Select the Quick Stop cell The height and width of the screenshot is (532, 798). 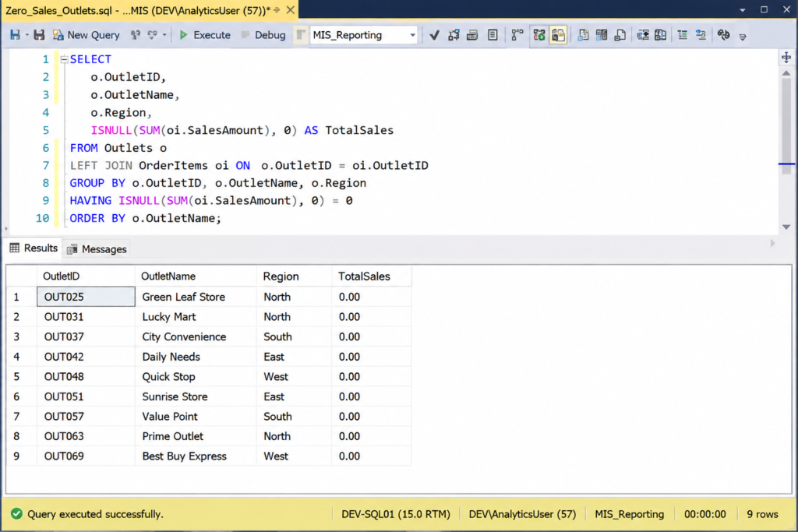(x=196, y=376)
